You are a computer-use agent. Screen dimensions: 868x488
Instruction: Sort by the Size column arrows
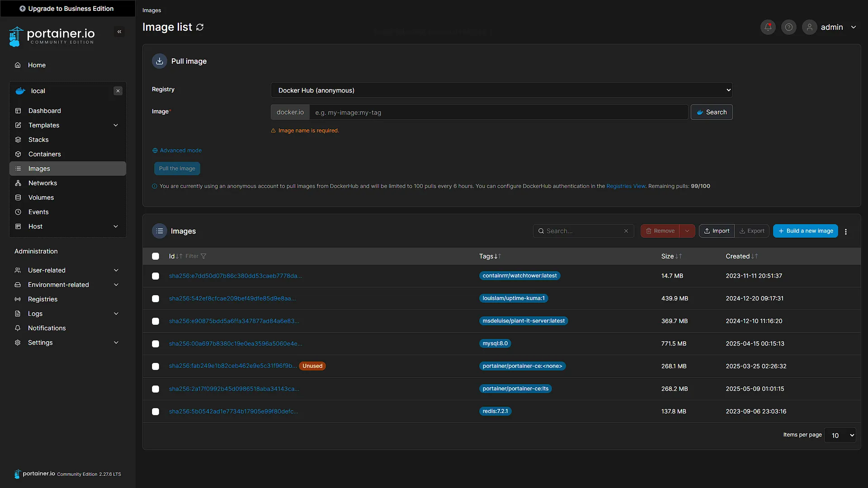click(679, 256)
